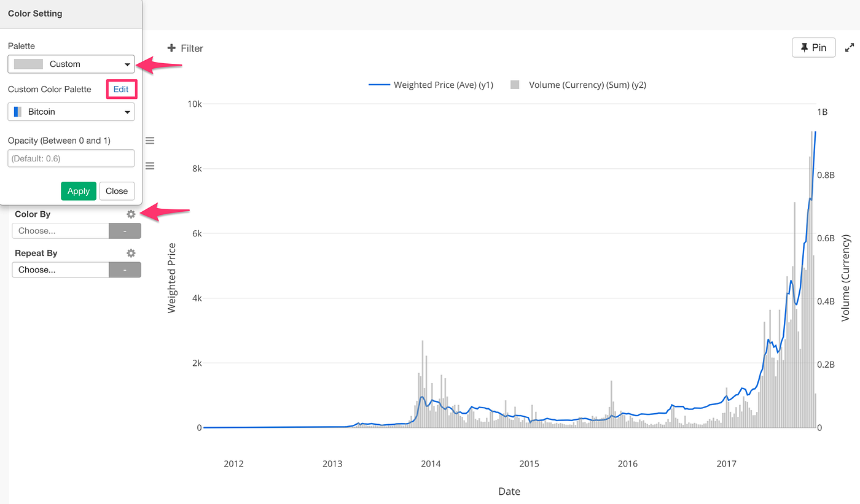This screenshot has height=504, width=860.
Task: Expand the chart using the fullscreen arrows icon
Action: pos(850,47)
